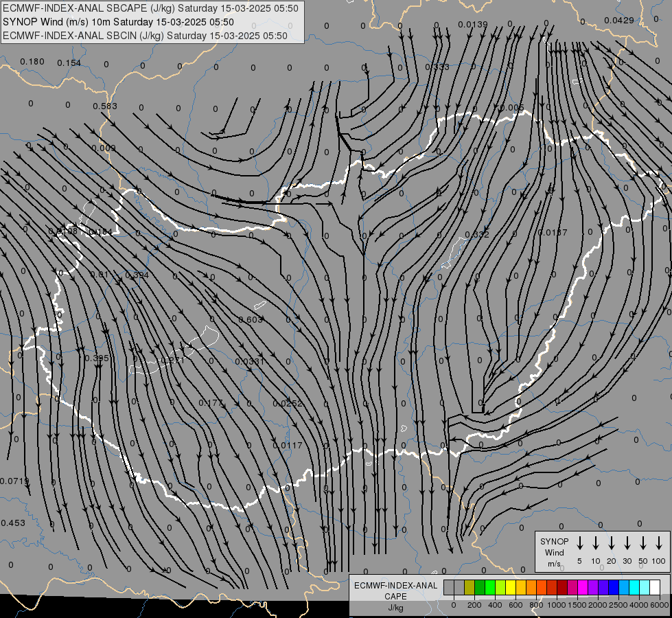Click the 0.0252 value on the map

[288, 404]
